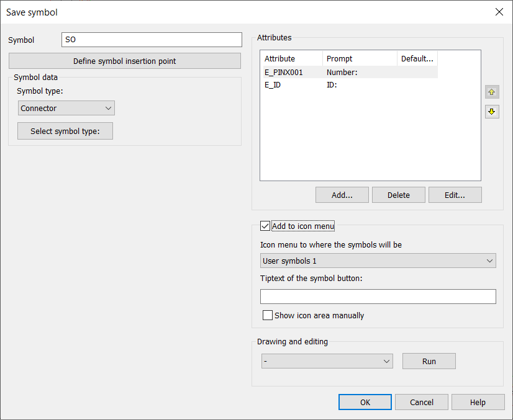Open the Symbol type Connector dropdown
This screenshot has height=420, width=513.
pyautogui.click(x=66, y=108)
